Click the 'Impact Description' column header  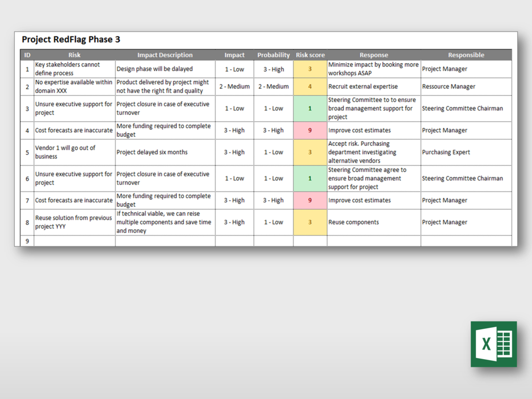click(x=165, y=55)
